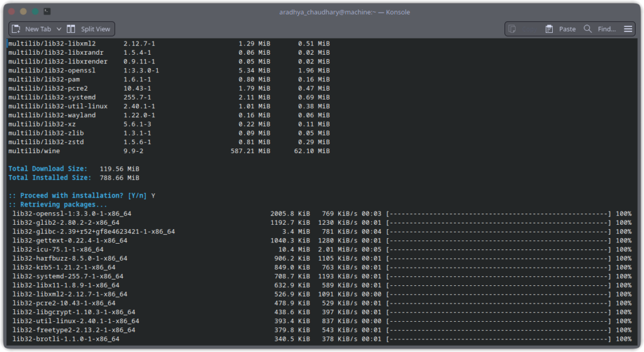Image resolution: width=644 pixels, height=352 pixels.
Task: Minimize window using the yellow button
Action: (x=23, y=11)
